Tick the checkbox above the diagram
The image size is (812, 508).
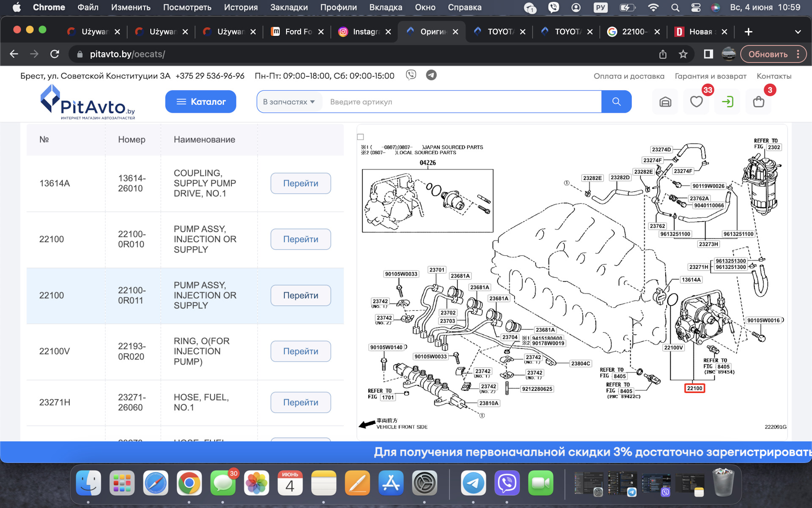tap(360, 137)
